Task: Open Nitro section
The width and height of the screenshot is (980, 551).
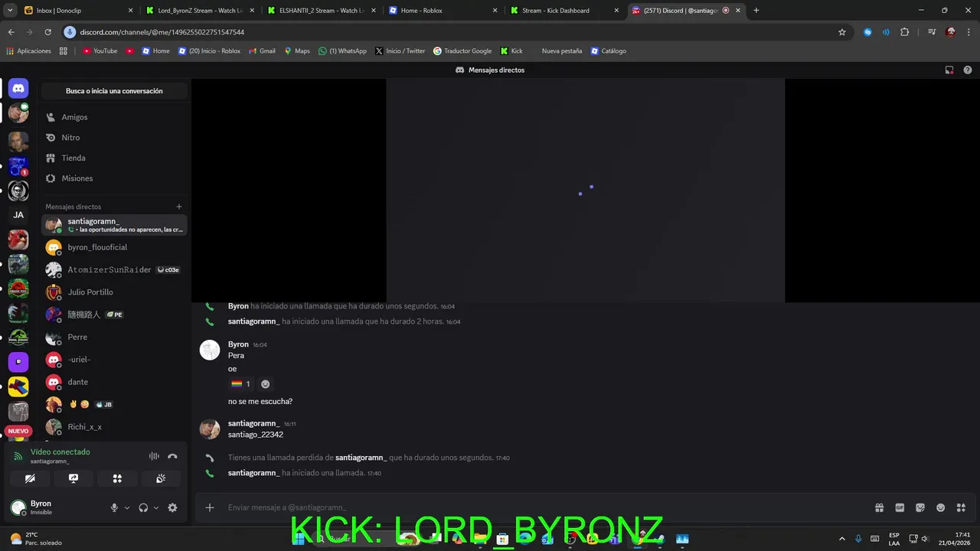Action: point(114,138)
